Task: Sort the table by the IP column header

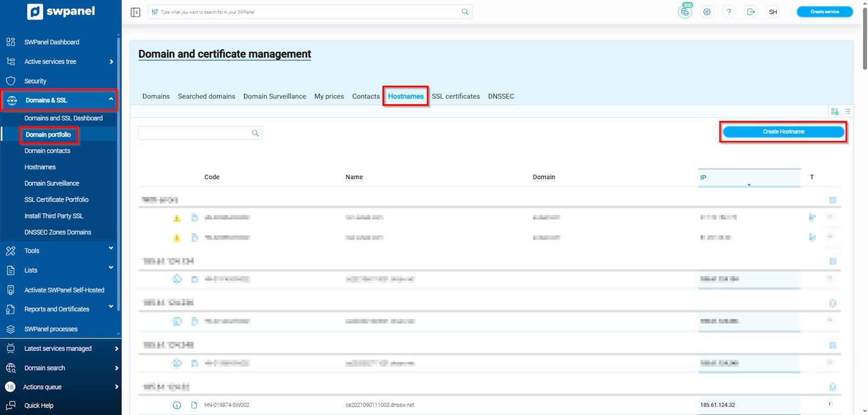Action: coord(749,177)
